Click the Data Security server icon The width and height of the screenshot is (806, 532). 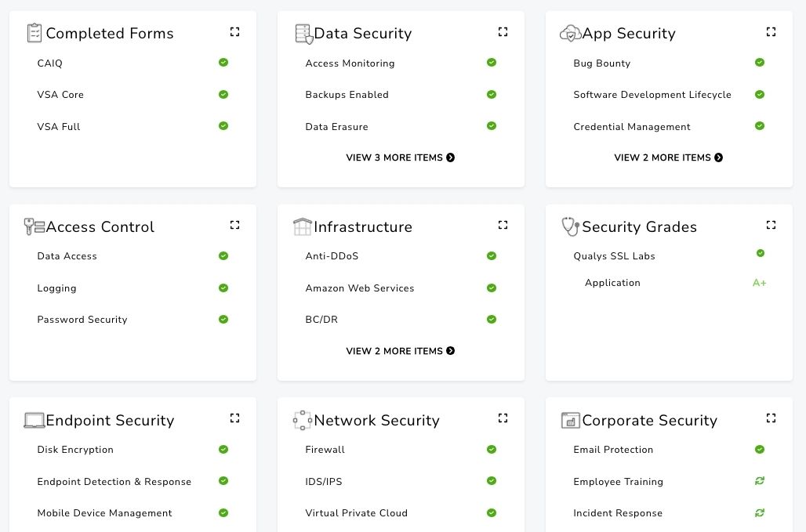[303, 34]
